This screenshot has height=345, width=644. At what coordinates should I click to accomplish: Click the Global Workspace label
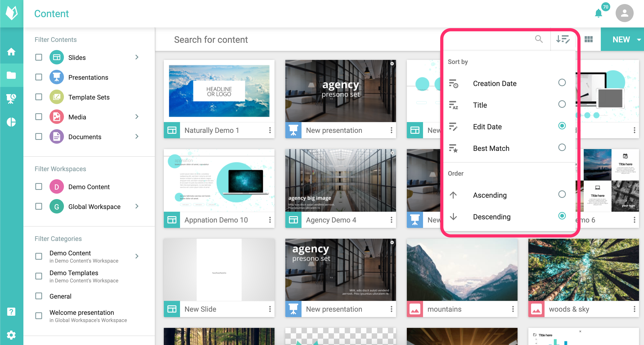pyautogui.click(x=95, y=207)
